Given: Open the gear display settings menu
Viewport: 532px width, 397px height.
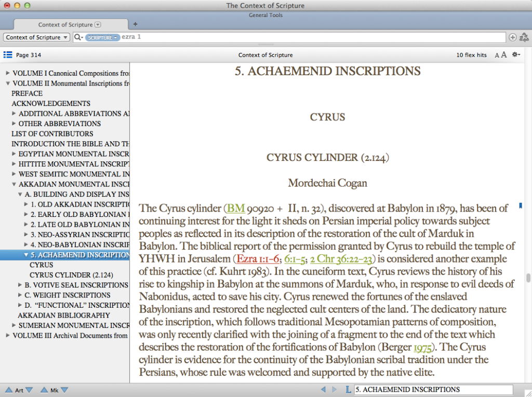Looking at the screenshot, I should (x=516, y=55).
